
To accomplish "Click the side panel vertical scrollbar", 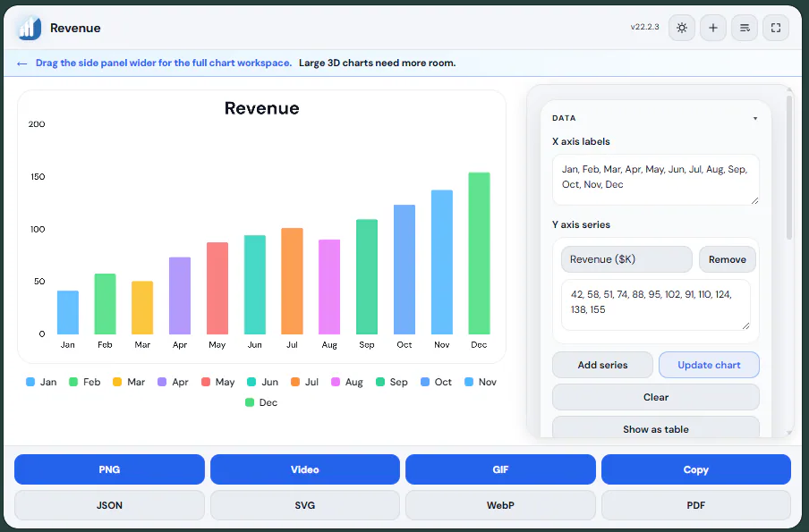I will [789, 167].
